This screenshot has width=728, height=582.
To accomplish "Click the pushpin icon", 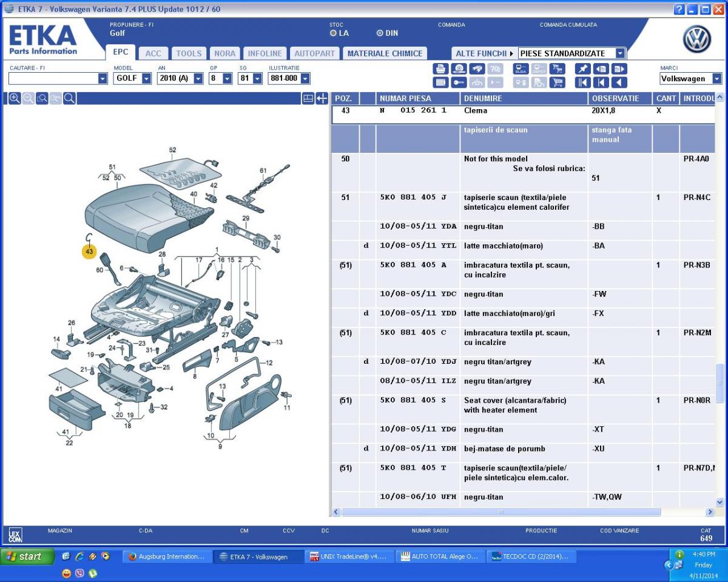I will click(583, 69).
